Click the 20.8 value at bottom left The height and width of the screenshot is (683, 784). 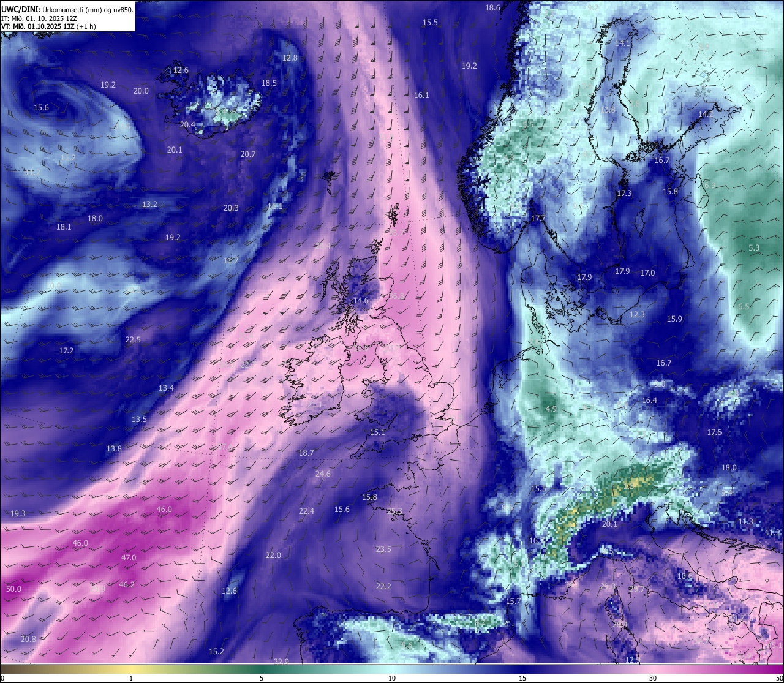coord(28,640)
